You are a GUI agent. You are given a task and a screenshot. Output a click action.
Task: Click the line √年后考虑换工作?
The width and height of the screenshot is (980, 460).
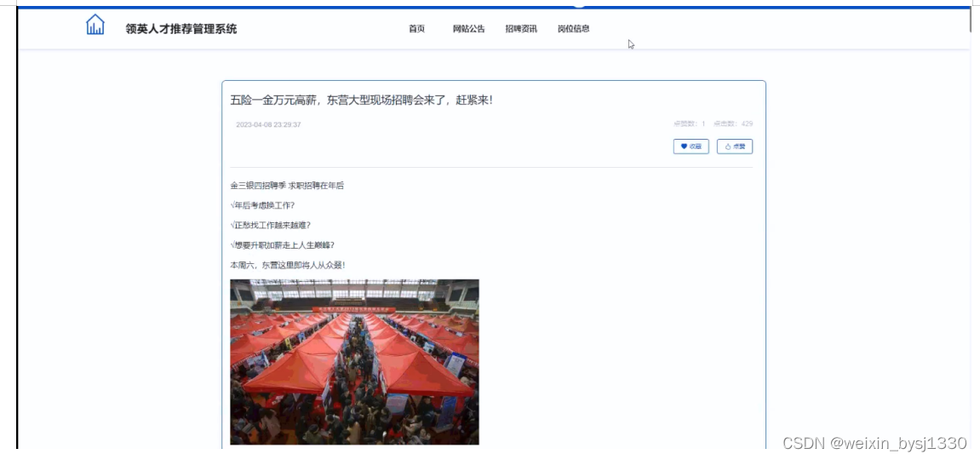click(x=262, y=205)
